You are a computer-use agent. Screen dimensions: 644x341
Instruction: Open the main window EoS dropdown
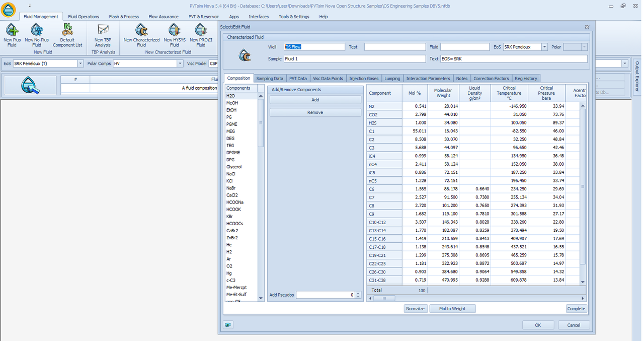80,63
